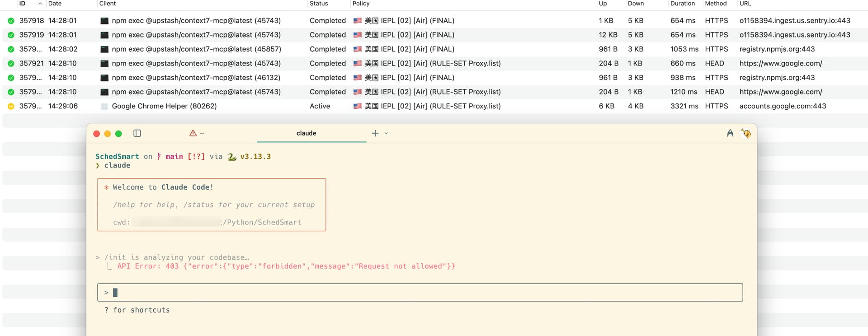Click the Method column header
868x336 pixels.
716,4
